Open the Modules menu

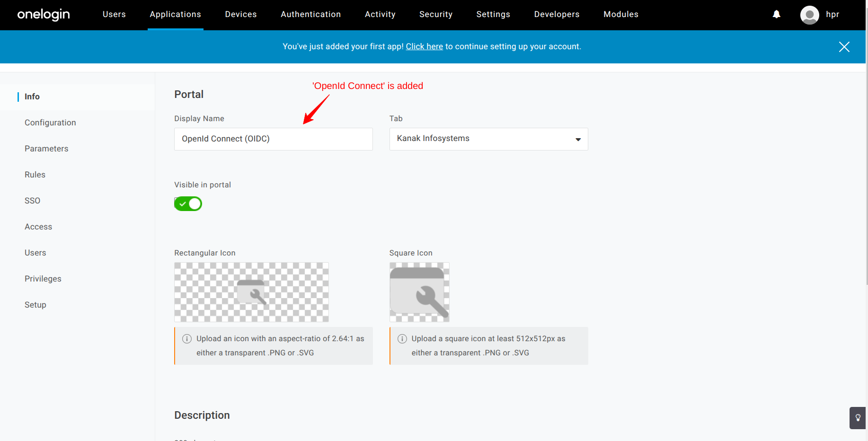[621, 14]
